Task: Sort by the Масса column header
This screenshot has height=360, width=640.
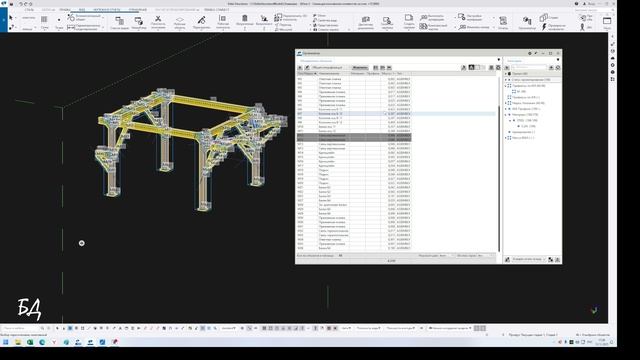Action: [388, 74]
